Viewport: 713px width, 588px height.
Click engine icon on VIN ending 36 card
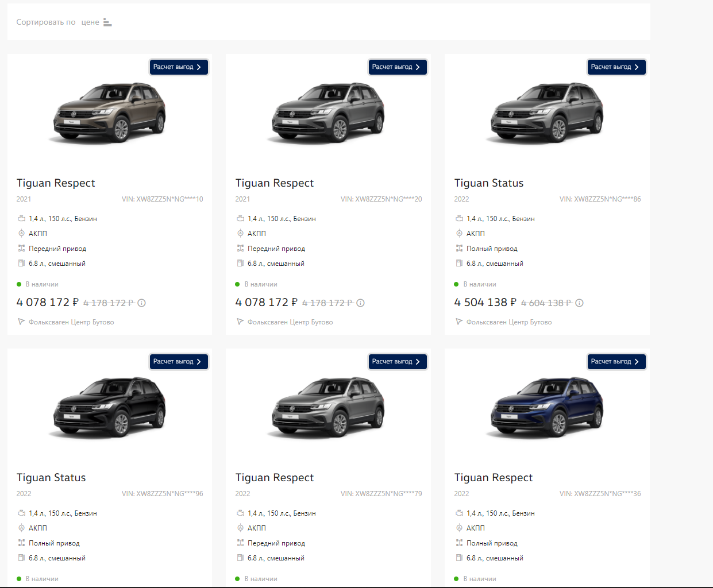click(x=459, y=513)
